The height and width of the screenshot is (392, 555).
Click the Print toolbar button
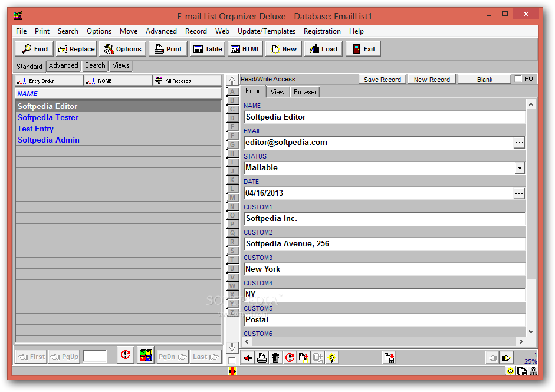coord(168,49)
